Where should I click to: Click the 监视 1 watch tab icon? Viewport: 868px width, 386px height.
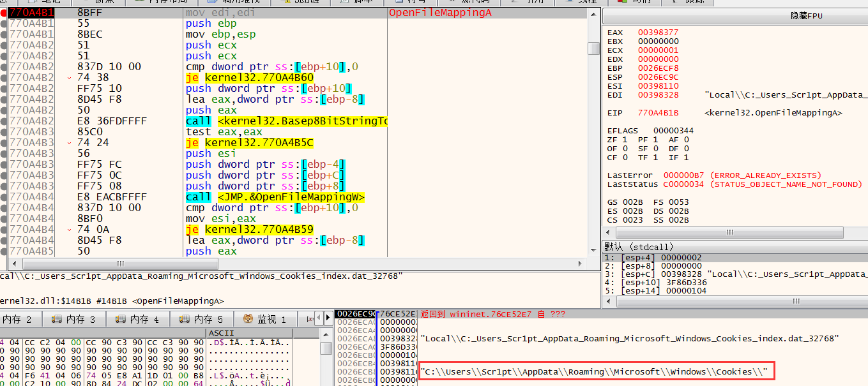click(248, 319)
